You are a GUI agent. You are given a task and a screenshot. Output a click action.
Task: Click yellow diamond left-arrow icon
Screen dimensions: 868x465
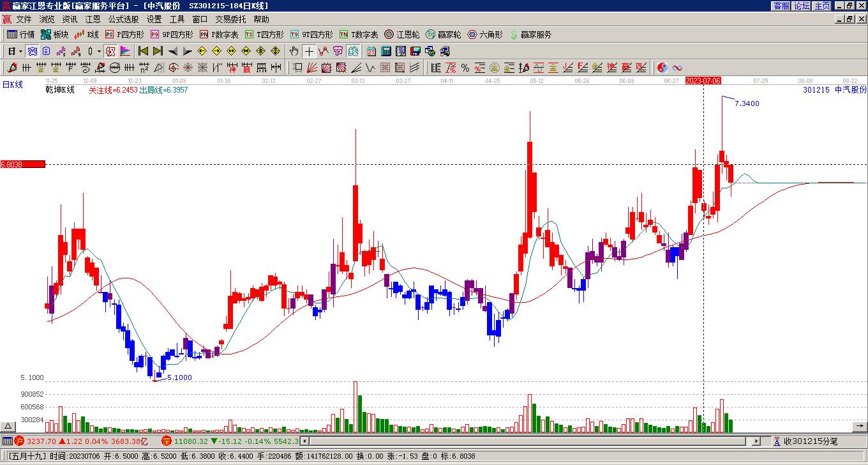pyautogui.click(x=202, y=51)
